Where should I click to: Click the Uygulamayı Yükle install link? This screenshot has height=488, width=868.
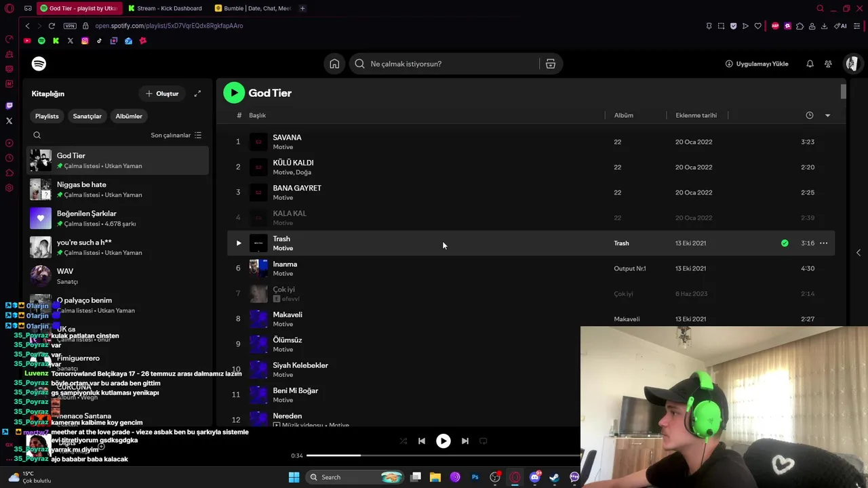tap(757, 64)
